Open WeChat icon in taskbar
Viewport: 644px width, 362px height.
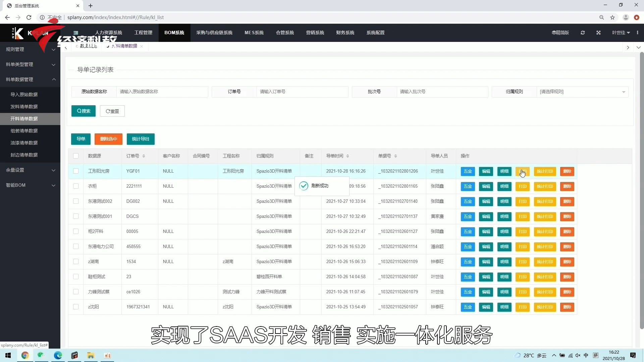pyautogui.click(x=41, y=355)
